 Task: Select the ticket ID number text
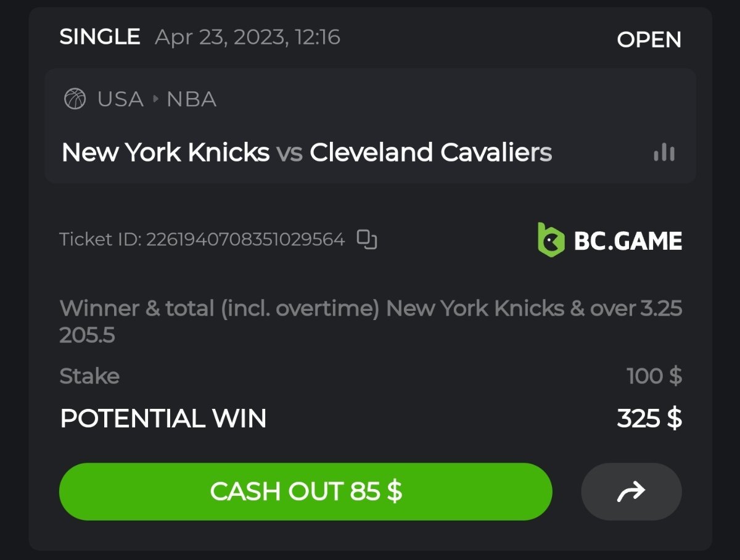[x=245, y=239]
